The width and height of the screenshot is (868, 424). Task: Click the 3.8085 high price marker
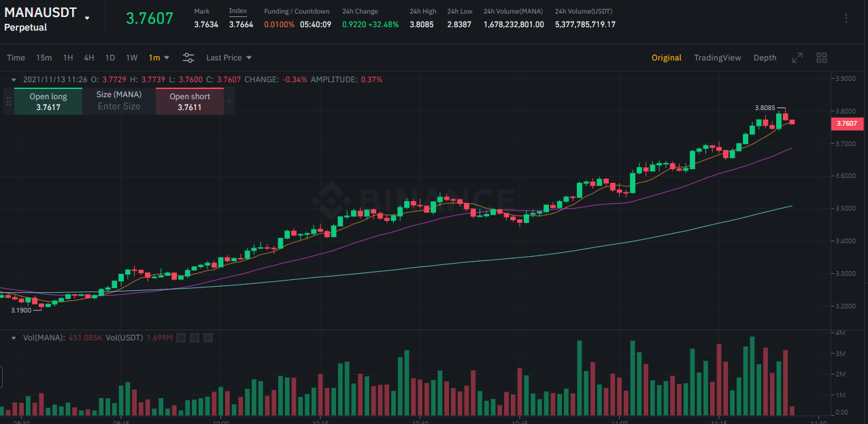pos(765,107)
